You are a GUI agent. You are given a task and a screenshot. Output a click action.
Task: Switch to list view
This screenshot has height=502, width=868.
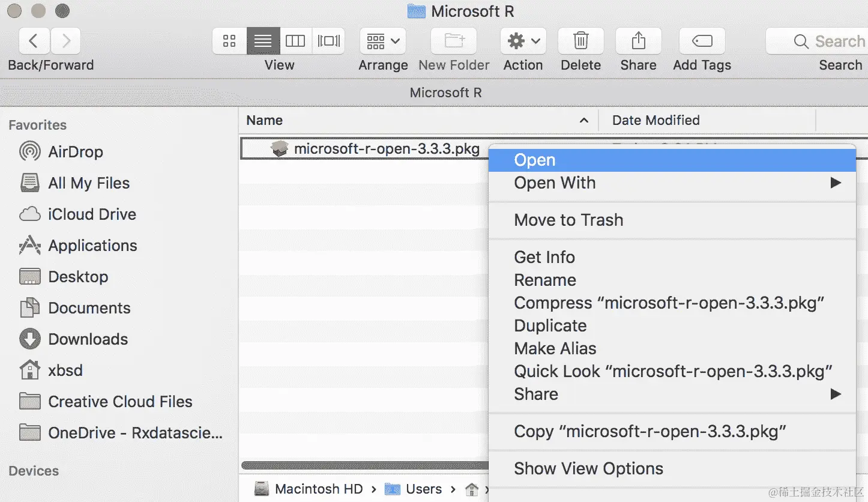[263, 41]
